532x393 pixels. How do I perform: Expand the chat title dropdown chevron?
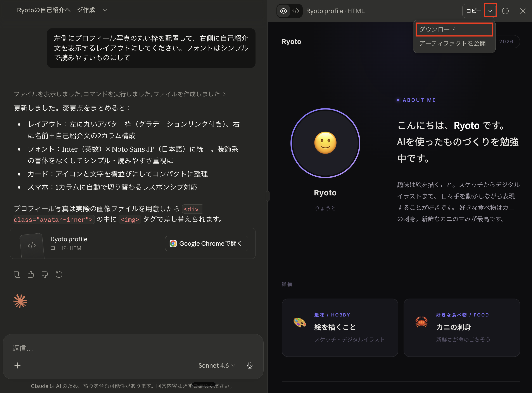[105, 10]
